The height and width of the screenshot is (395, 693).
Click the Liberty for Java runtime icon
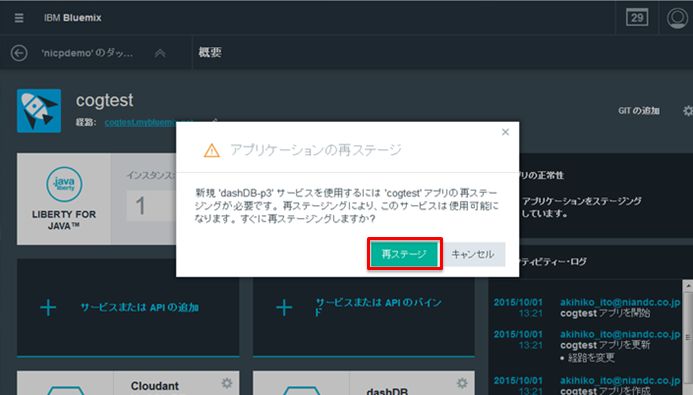[64, 184]
